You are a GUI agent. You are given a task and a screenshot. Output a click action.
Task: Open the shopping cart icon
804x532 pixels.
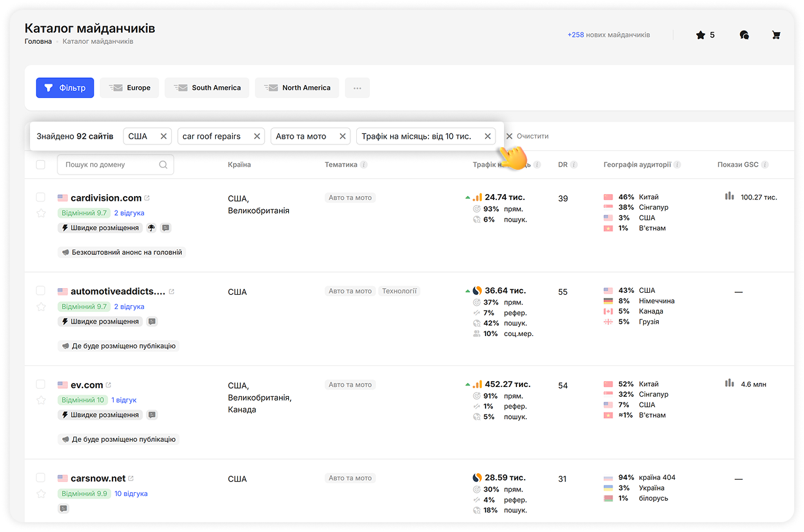[776, 35]
